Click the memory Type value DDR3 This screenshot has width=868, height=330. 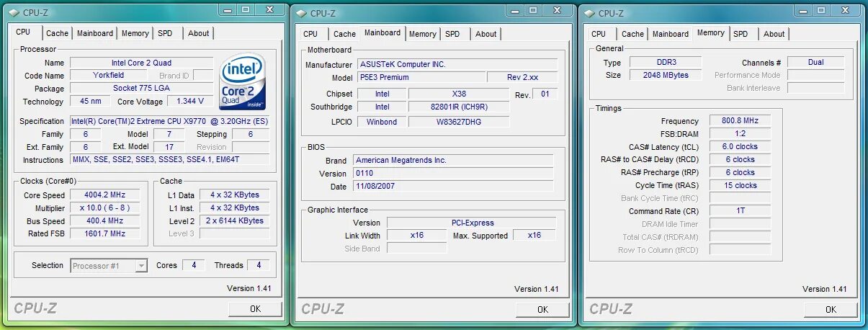click(x=666, y=63)
